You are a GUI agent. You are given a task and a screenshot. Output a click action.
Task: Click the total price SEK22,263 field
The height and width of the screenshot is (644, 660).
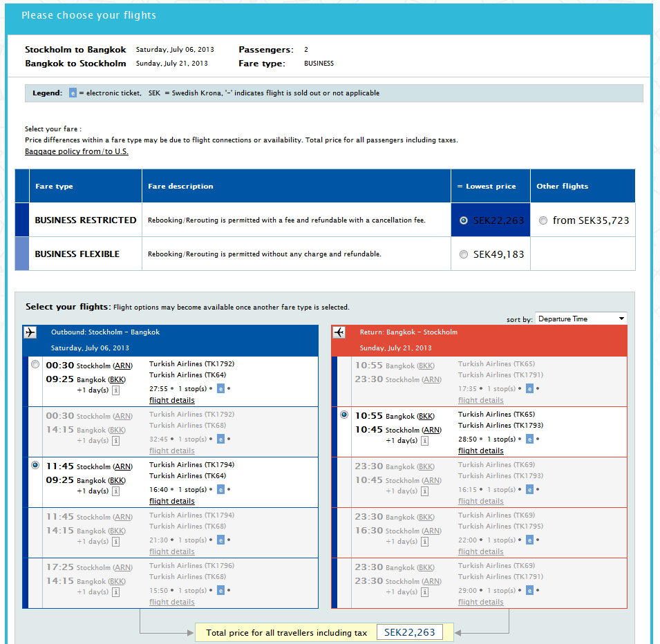coord(410,632)
